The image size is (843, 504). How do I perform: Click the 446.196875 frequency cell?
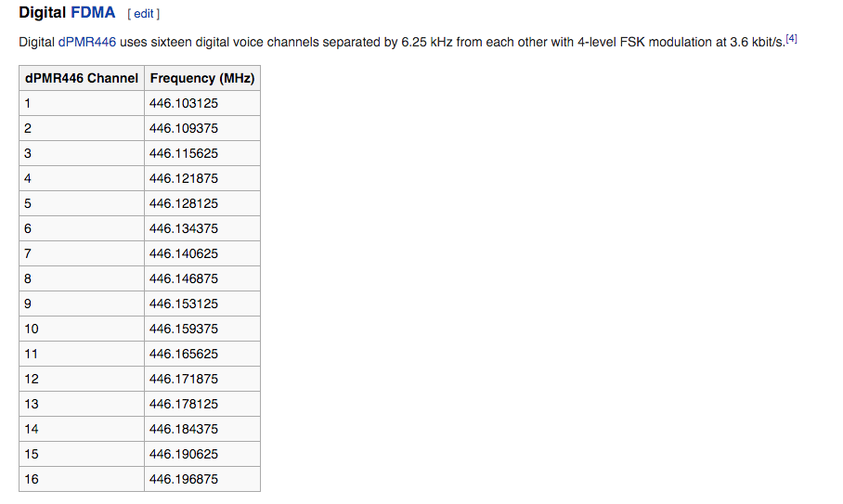pos(184,479)
